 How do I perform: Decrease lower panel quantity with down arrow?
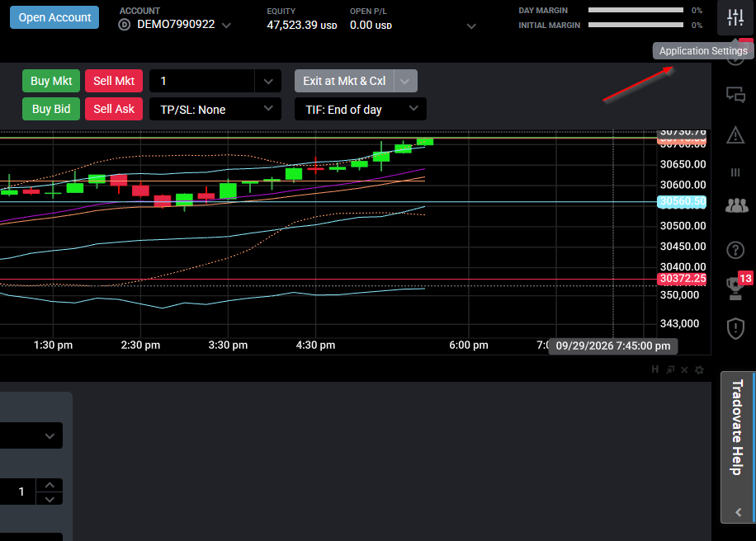point(50,499)
